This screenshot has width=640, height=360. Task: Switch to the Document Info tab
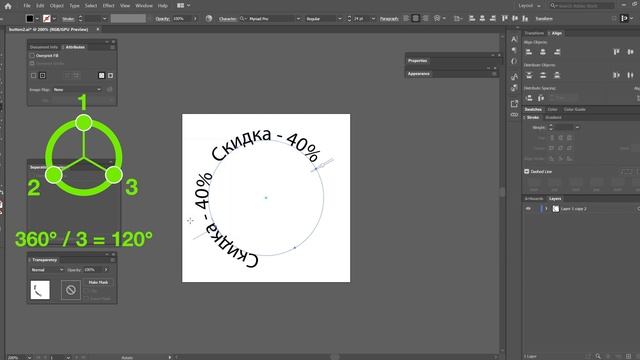[x=44, y=47]
